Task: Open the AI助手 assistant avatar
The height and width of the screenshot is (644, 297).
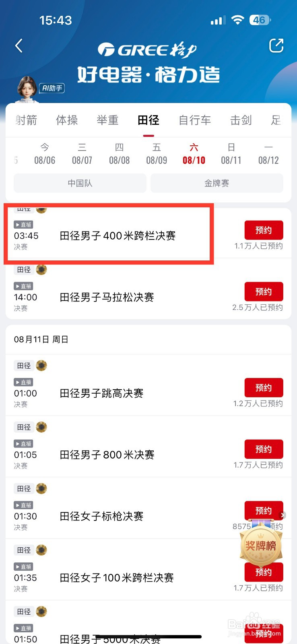Action: (27, 88)
